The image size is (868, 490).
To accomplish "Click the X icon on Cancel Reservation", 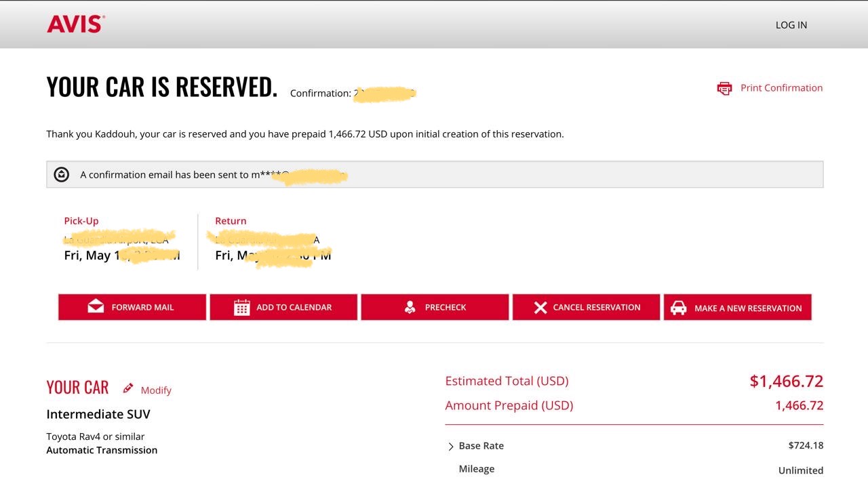I will tap(540, 308).
